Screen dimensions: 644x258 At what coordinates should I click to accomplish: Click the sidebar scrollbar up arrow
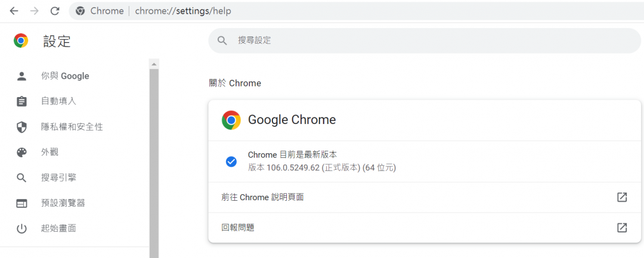point(154,64)
